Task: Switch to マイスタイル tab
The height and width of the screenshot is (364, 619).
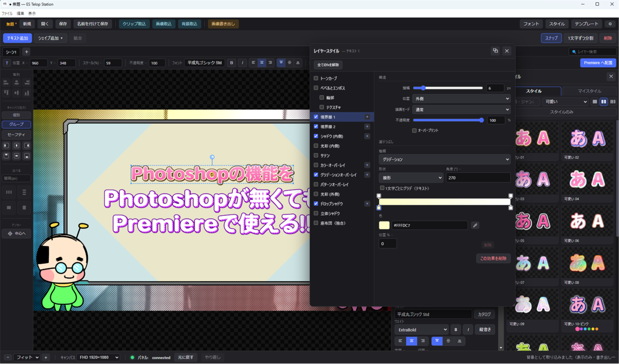Action: point(589,91)
